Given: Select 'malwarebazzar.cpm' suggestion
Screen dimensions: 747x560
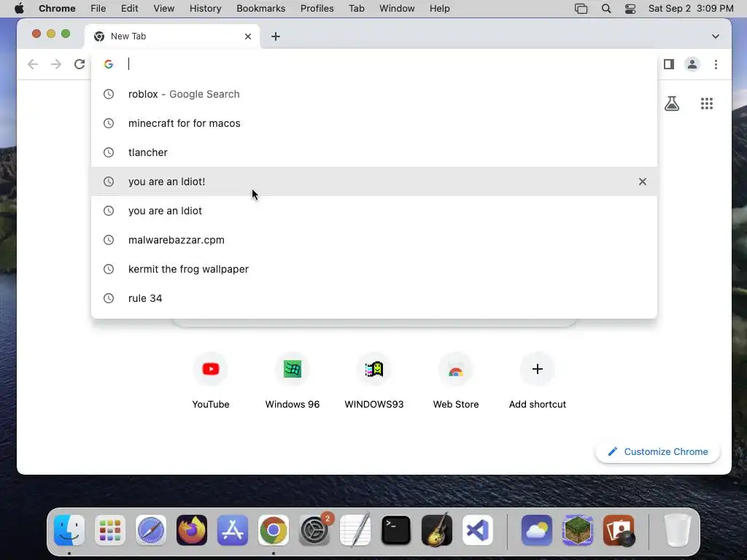Looking at the screenshot, I should tap(374, 239).
